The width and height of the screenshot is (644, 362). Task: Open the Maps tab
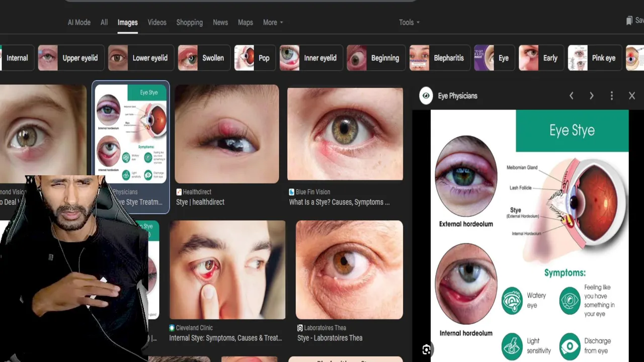point(246,23)
